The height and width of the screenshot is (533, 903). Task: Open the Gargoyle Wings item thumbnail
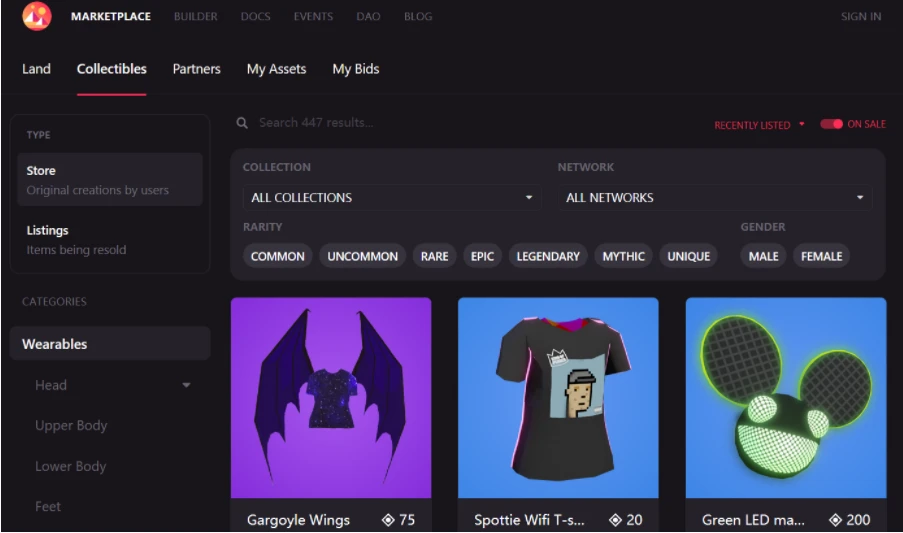pyautogui.click(x=331, y=397)
